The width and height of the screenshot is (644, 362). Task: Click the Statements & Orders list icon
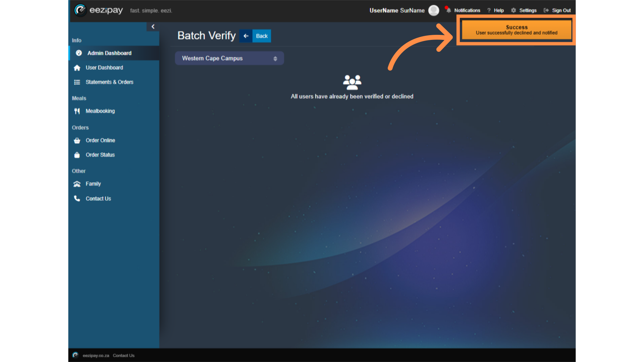77,82
